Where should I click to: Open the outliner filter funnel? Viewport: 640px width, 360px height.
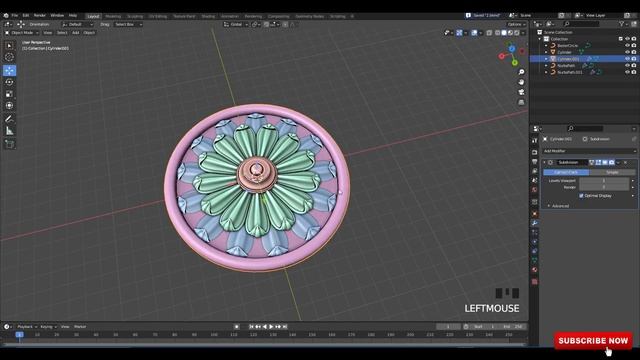coord(622,24)
